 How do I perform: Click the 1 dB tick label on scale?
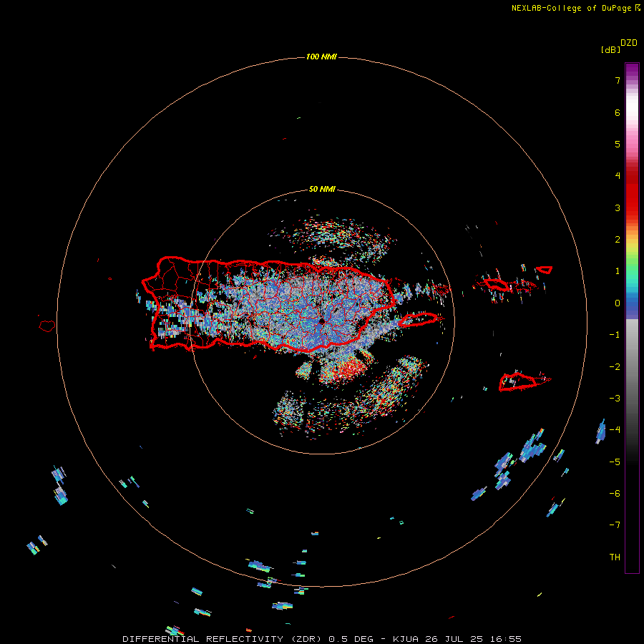tap(618, 271)
